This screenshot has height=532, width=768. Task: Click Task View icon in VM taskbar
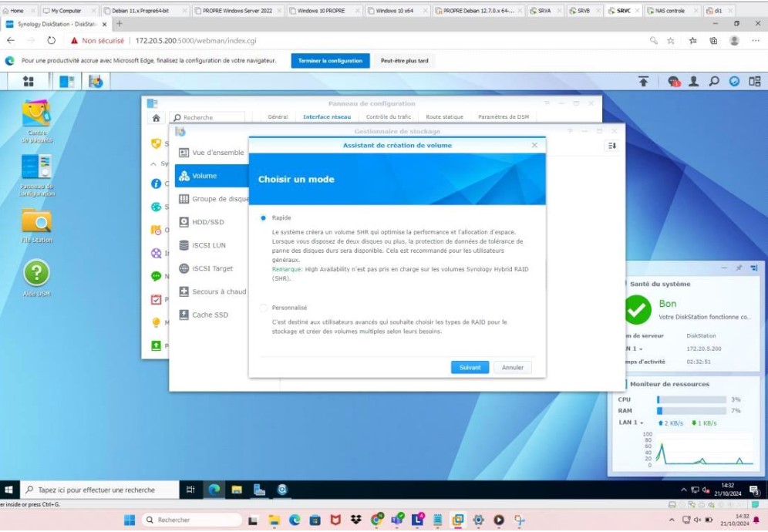coord(190,490)
